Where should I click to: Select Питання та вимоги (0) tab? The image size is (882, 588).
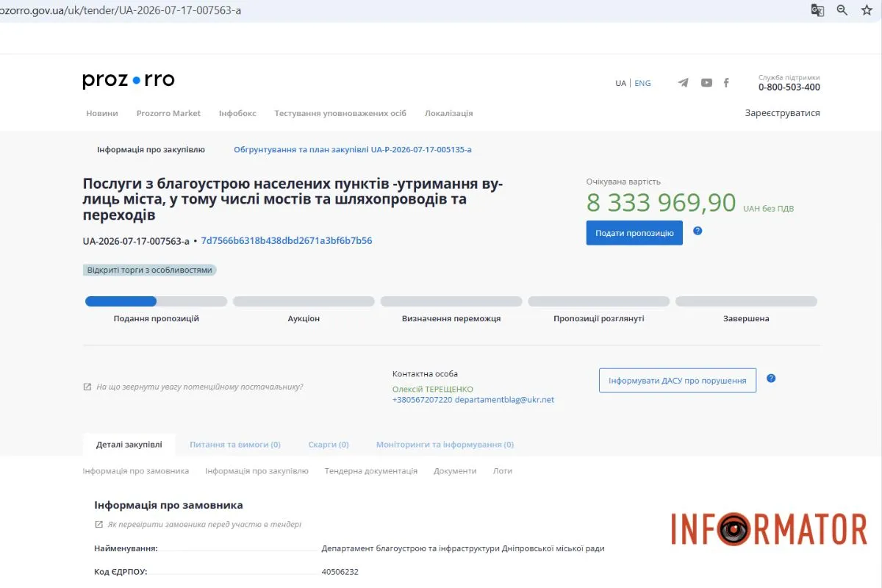(235, 445)
